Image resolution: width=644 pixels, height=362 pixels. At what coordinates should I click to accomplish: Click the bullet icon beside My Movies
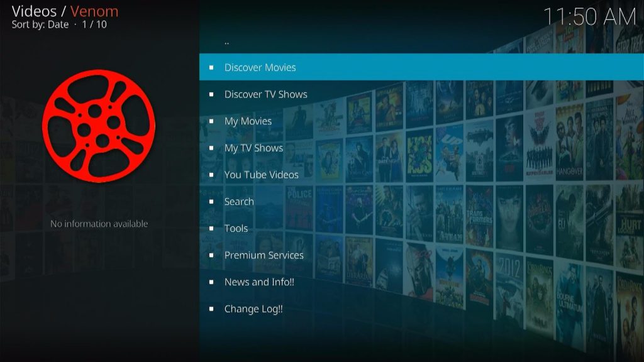pyautogui.click(x=211, y=121)
